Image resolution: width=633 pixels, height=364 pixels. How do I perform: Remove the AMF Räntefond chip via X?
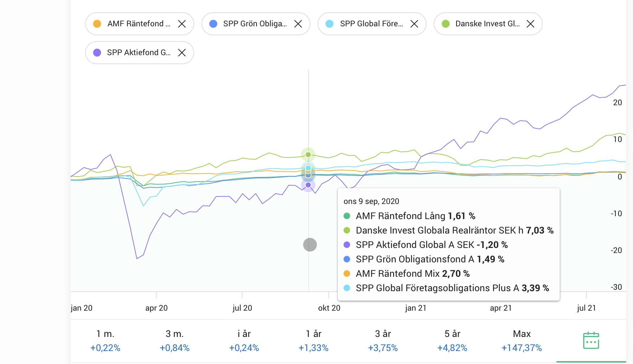pyautogui.click(x=182, y=24)
